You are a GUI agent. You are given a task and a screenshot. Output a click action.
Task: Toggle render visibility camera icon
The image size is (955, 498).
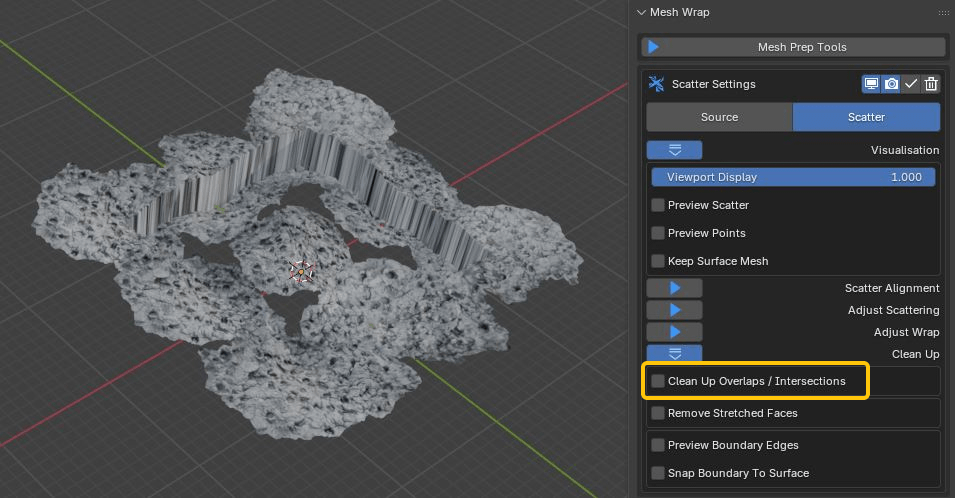pyautogui.click(x=891, y=84)
